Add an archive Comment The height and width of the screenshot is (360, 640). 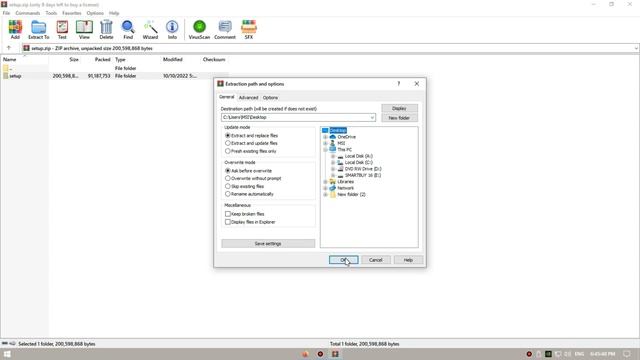225,29
